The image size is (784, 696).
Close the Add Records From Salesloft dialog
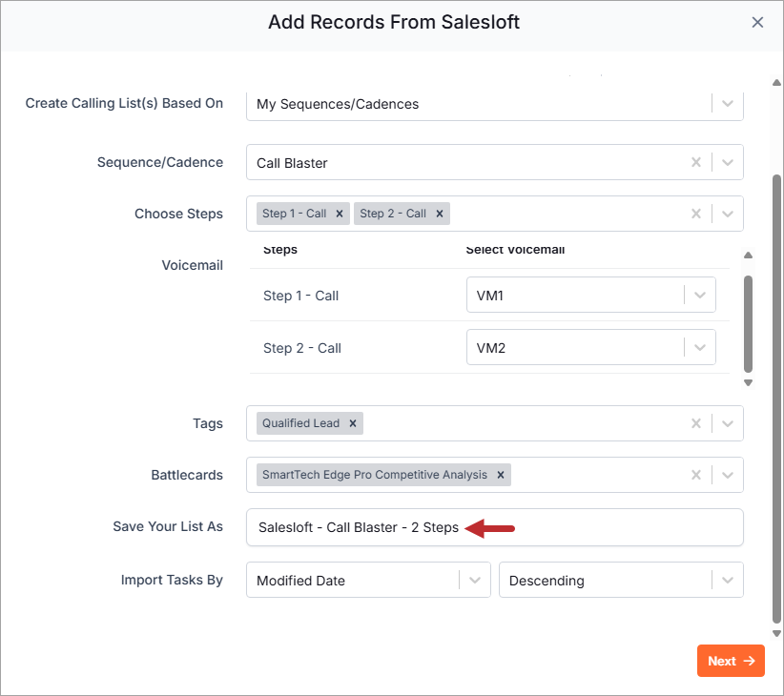click(757, 23)
